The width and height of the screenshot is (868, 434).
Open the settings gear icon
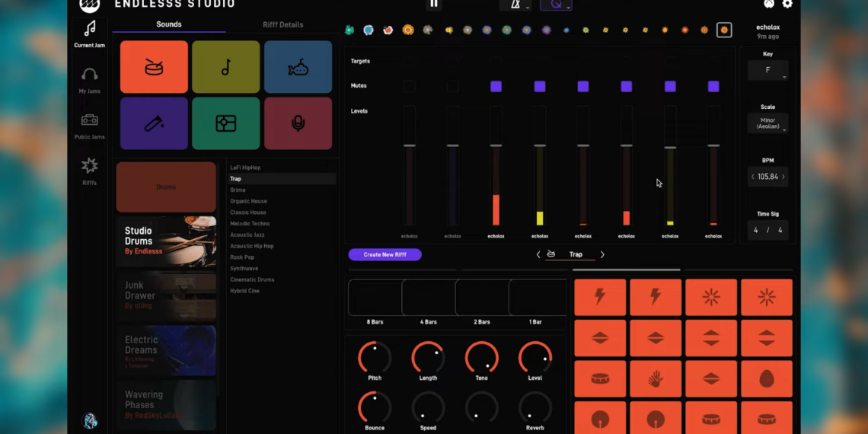[787, 4]
